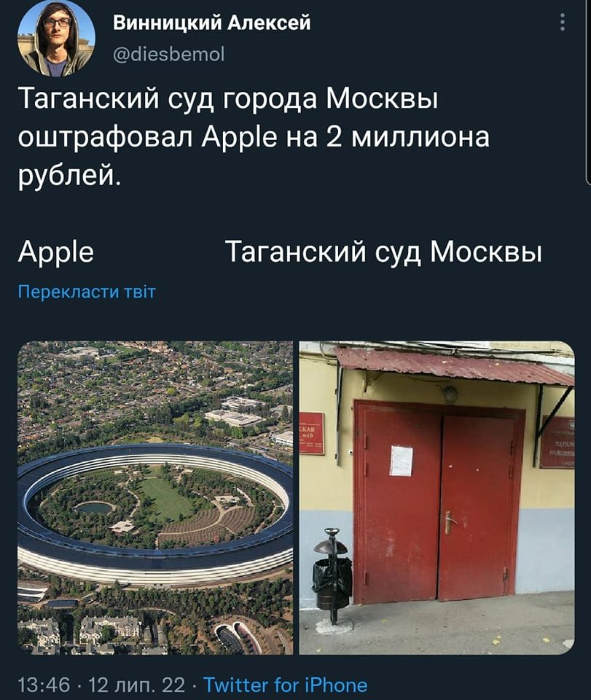Viewport: 591px width, 700px height.
Task: Click the 13:46 · 12 лип. 22 timestamp
Action: [101, 685]
